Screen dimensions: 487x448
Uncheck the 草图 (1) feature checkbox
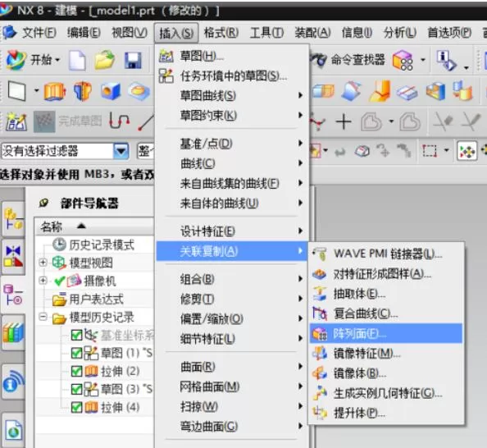point(77,353)
